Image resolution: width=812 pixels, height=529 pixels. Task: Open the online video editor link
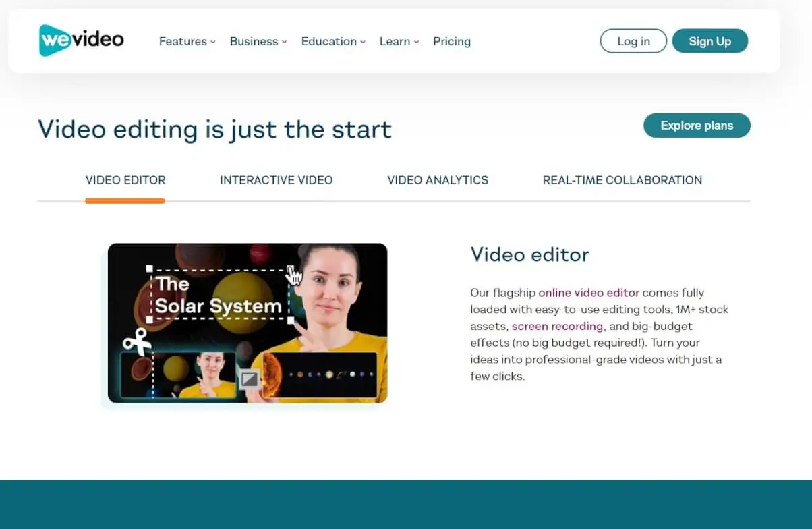(x=588, y=292)
